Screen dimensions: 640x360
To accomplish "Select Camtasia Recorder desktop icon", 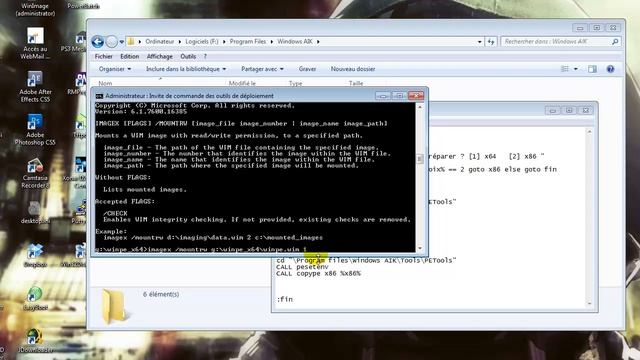I will coord(35,173).
